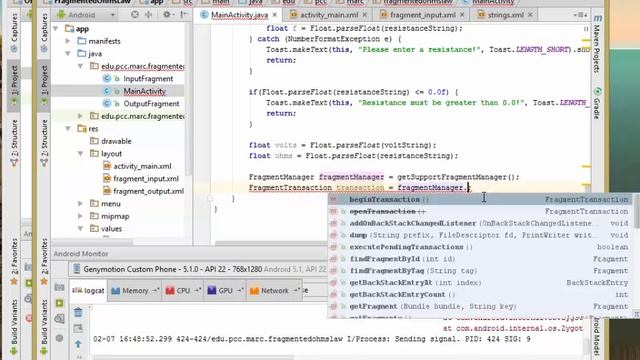Close the strings.xml editor tab
Image resolution: width=640 pixels, height=360 pixels.
(x=530, y=15)
